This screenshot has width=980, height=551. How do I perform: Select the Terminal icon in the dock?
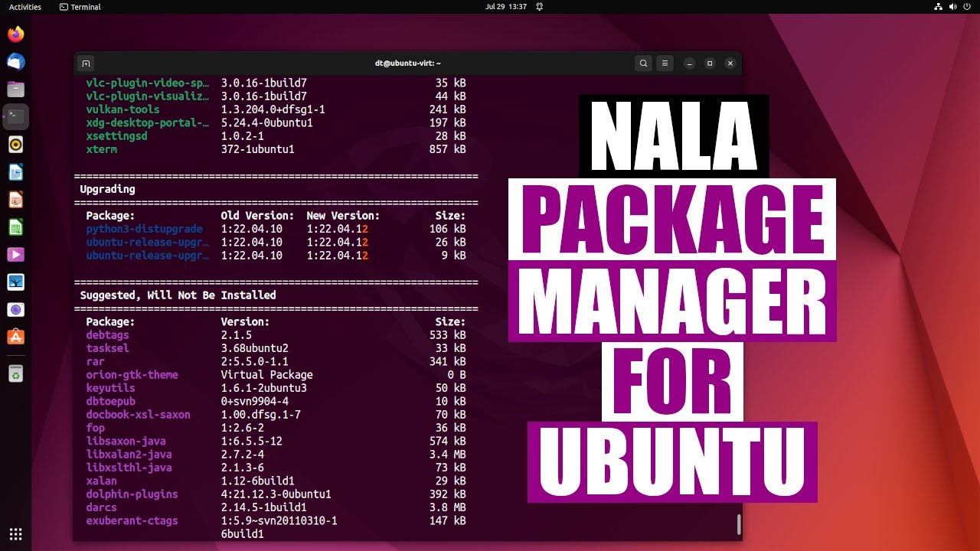[16, 117]
